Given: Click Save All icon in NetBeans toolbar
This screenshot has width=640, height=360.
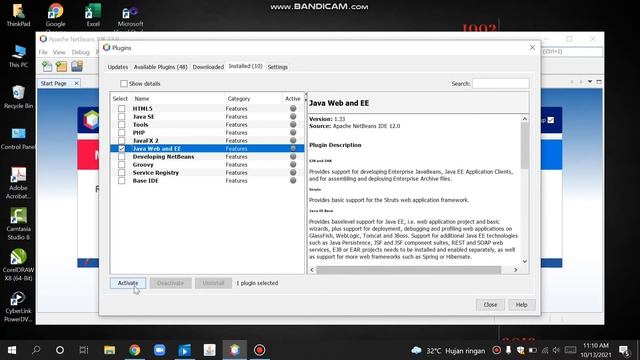Looking at the screenshot, I should [x=77, y=66].
